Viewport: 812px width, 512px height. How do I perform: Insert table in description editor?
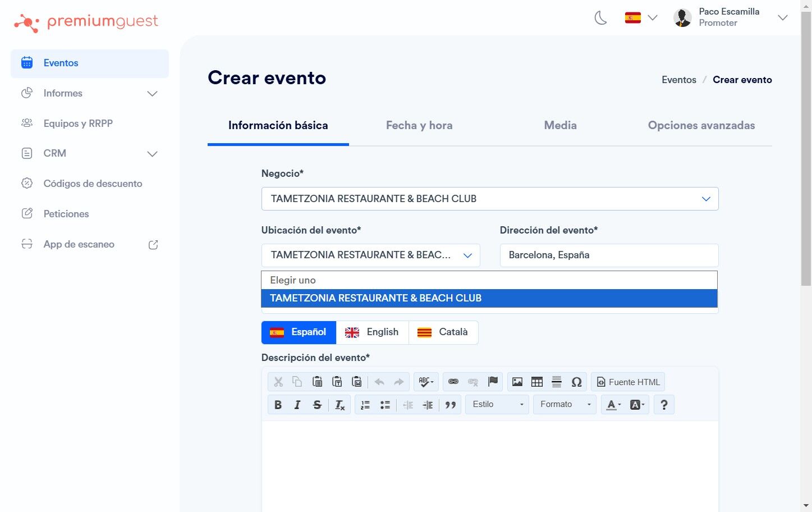pos(537,382)
